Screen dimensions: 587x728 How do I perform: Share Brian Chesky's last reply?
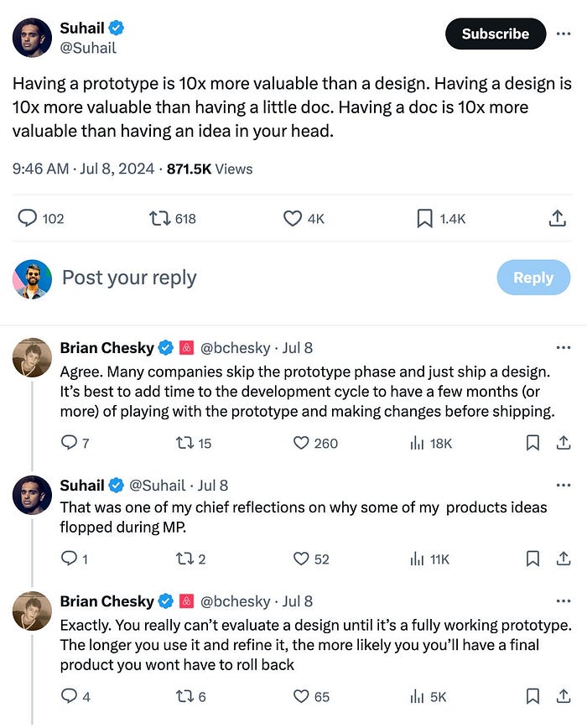(563, 696)
